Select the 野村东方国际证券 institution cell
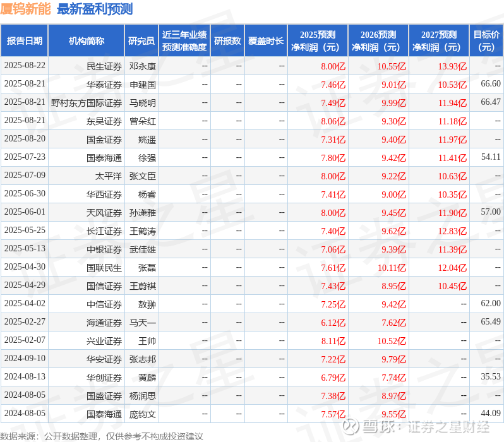The image size is (504, 442). (87, 103)
